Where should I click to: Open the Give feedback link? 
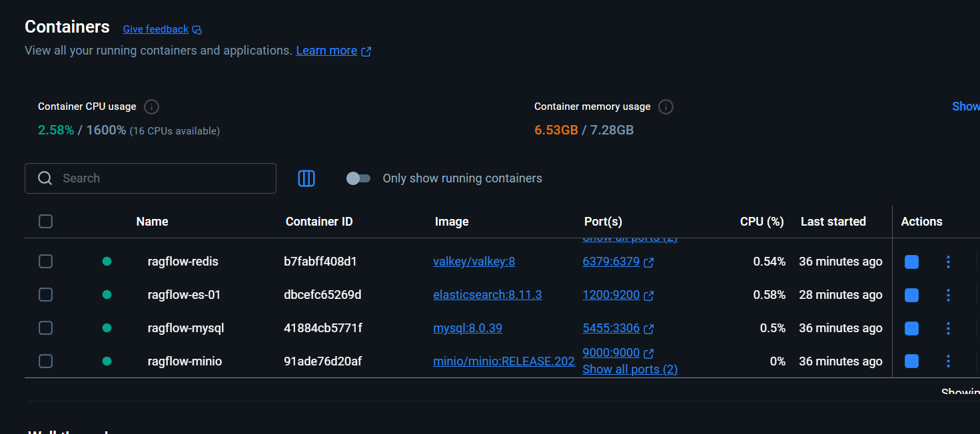point(156,29)
